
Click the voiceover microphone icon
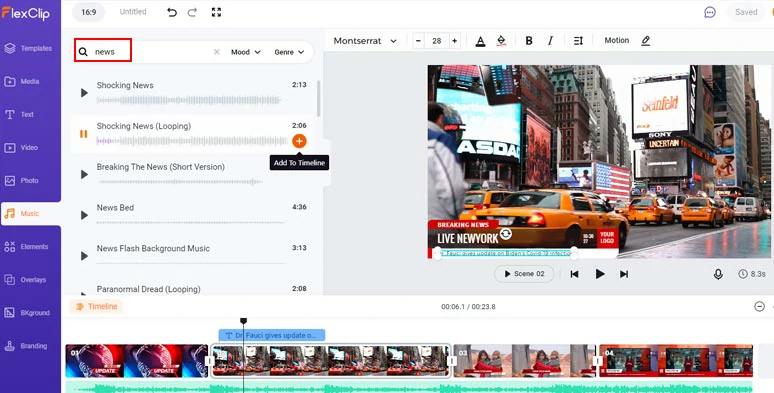(x=718, y=274)
